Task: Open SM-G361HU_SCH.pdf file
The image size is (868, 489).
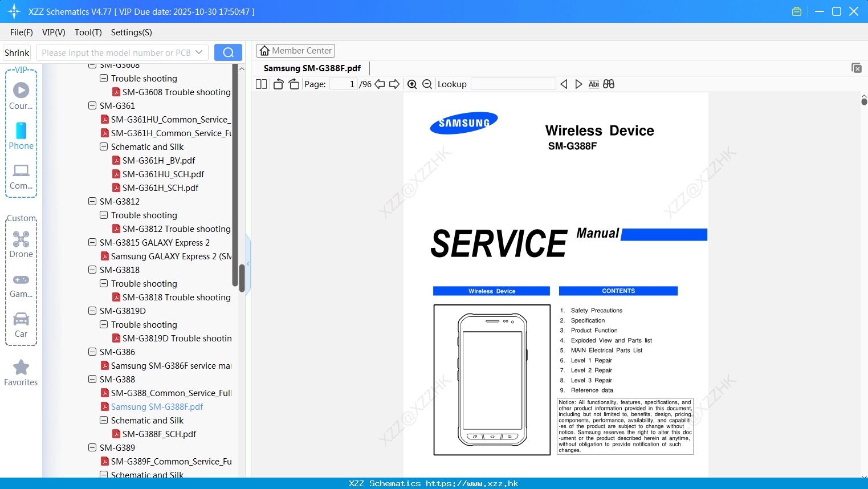Action: [163, 174]
